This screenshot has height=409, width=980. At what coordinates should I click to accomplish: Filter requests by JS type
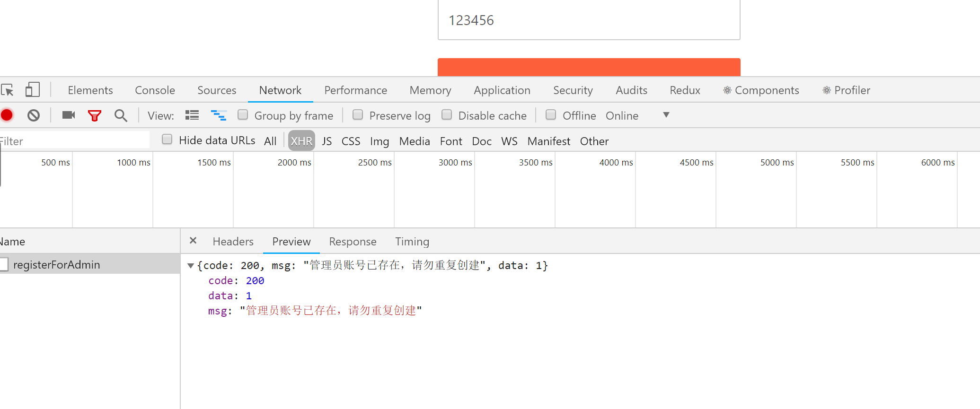(x=327, y=141)
